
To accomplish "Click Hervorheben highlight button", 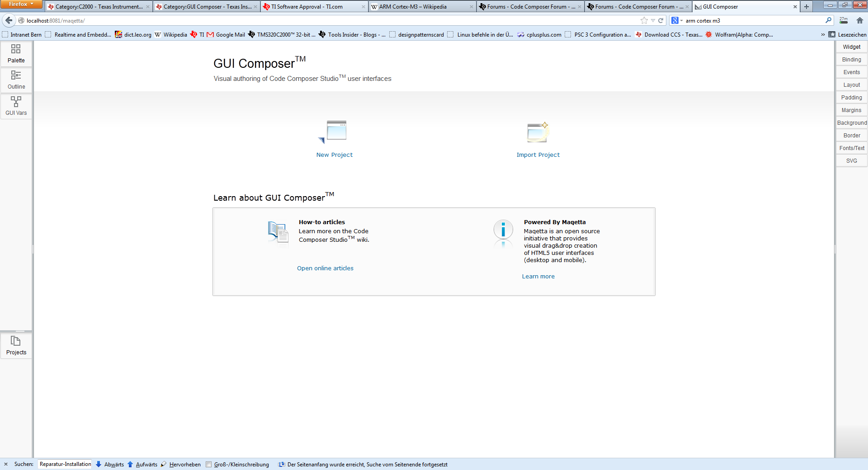I will point(181,464).
